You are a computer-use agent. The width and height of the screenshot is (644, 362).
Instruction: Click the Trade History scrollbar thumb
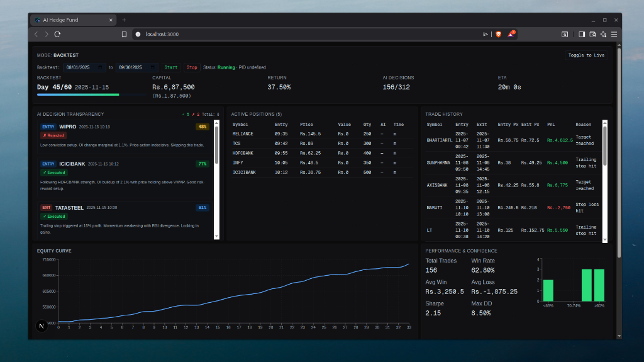click(x=604, y=145)
